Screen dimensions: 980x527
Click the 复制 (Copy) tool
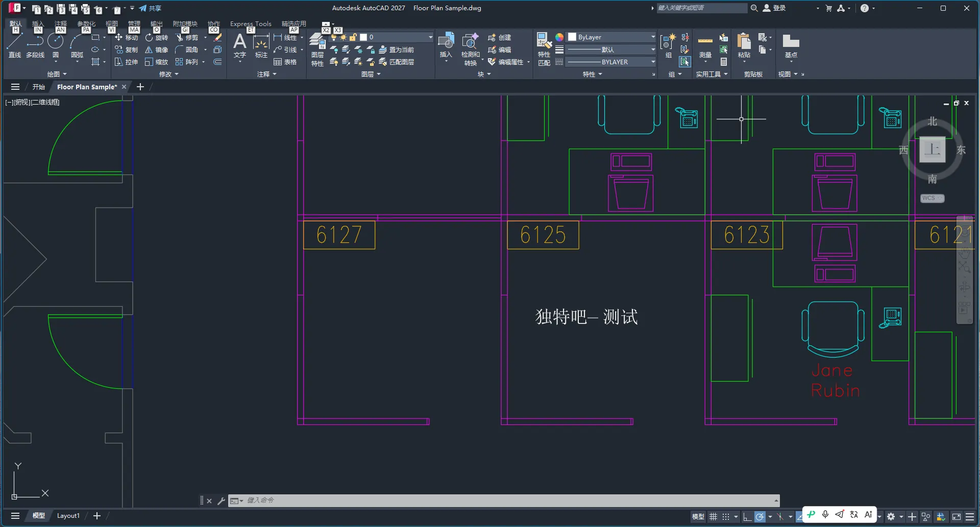(x=126, y=49)
